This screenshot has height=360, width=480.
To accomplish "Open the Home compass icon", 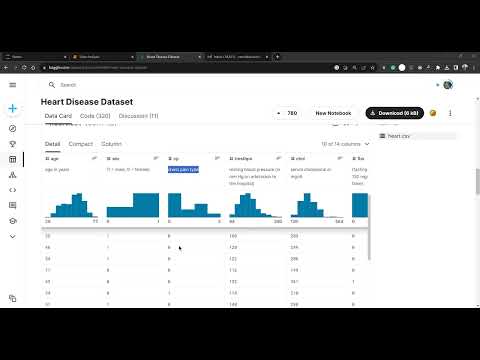I will tap(13, 128).
